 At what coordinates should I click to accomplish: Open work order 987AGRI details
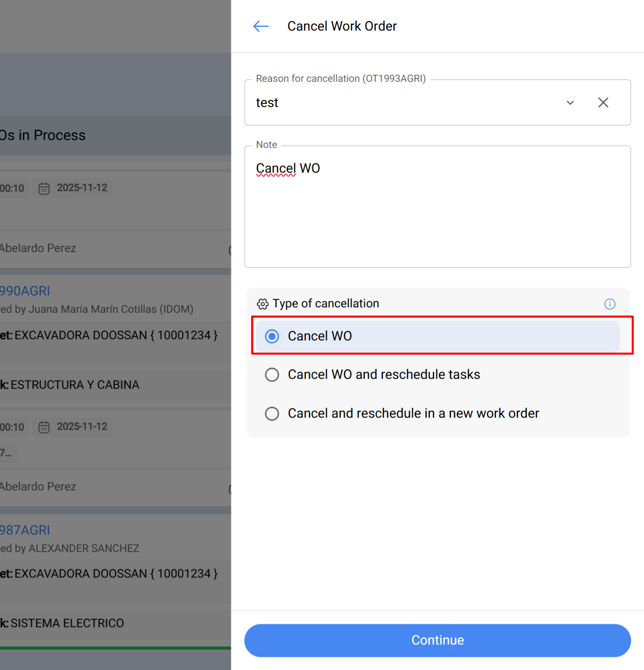pos(25,530)
